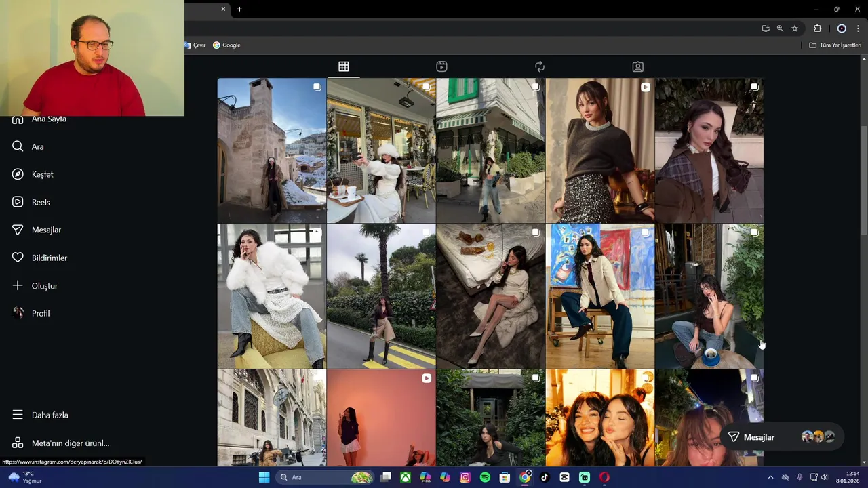Open the reel with gray sweater and sequin skirt
Image resolution: width=868 pixels, height=488 pixels.
599,150
